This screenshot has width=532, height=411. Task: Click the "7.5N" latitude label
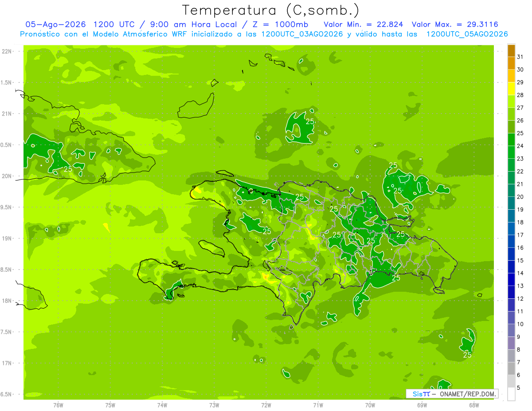click(x=6, y=332)
